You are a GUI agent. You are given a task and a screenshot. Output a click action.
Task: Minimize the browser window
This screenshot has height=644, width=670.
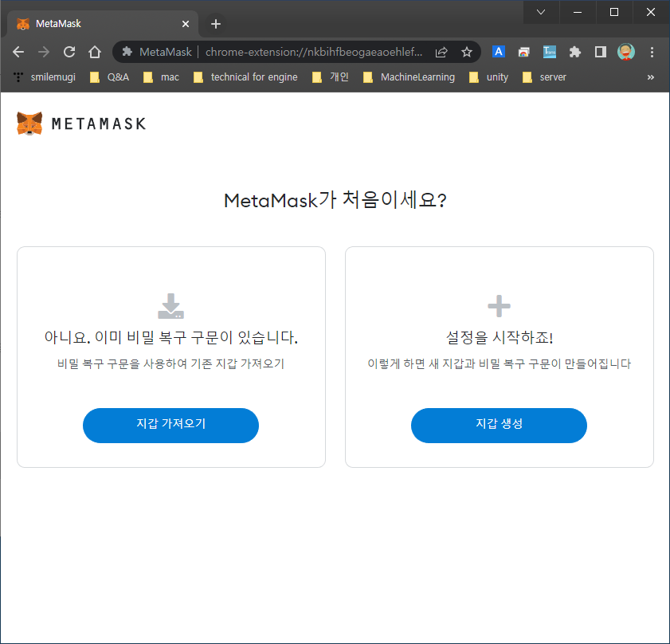(578, 12)
